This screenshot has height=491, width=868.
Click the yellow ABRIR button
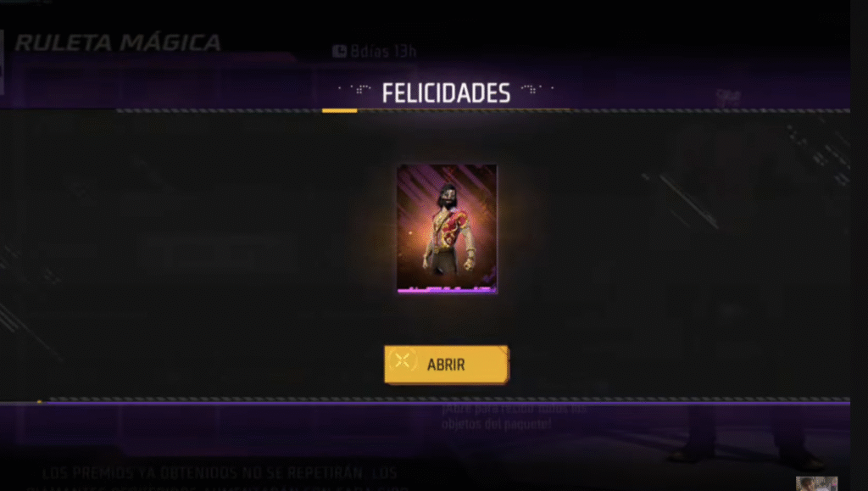coord(447,365)
